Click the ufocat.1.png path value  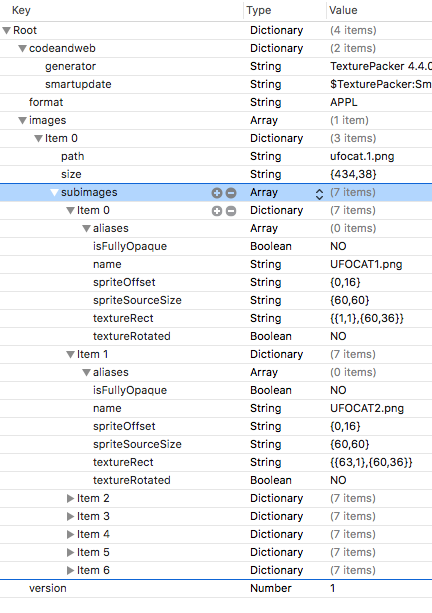click(x=362, y=156)
